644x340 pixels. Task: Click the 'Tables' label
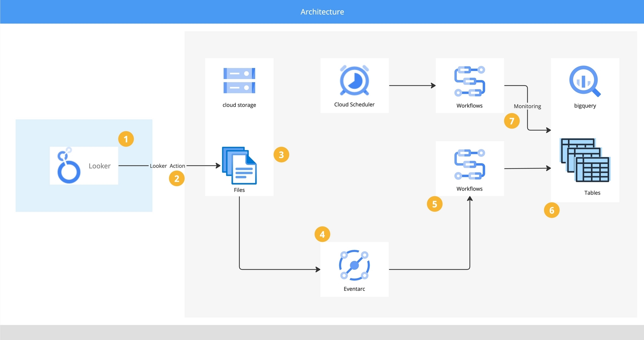592,193
